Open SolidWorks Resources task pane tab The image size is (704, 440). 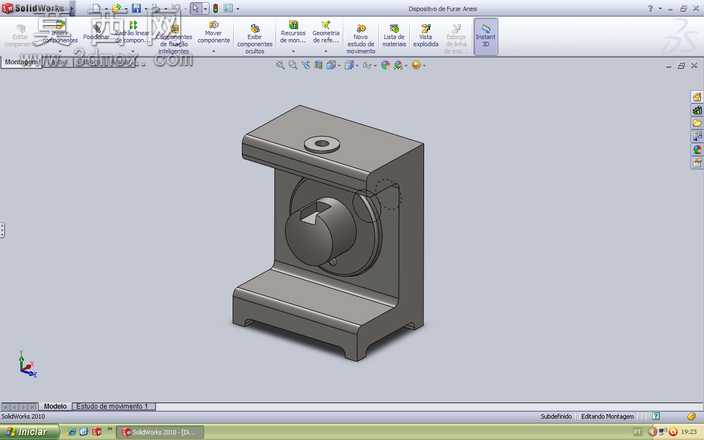pos(697,97)
